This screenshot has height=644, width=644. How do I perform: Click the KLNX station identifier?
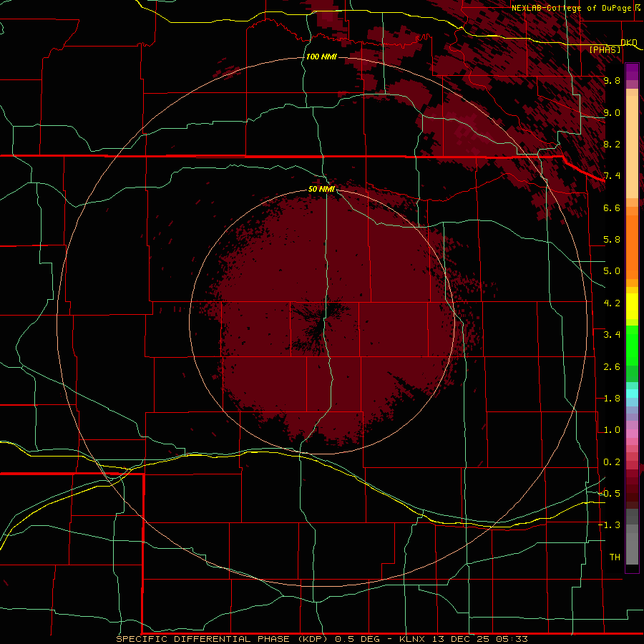click(x=412, y=639)
